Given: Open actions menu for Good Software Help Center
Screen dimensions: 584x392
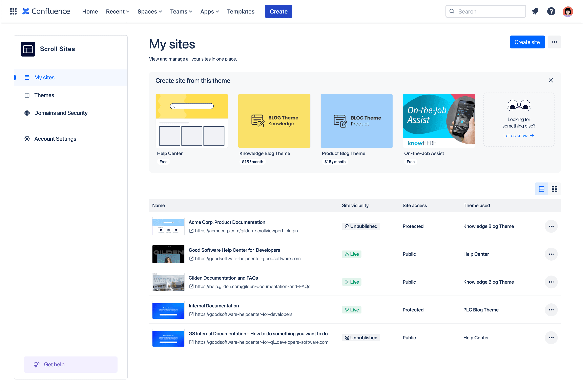Looking at the screenshot, I should click(551, 254).
